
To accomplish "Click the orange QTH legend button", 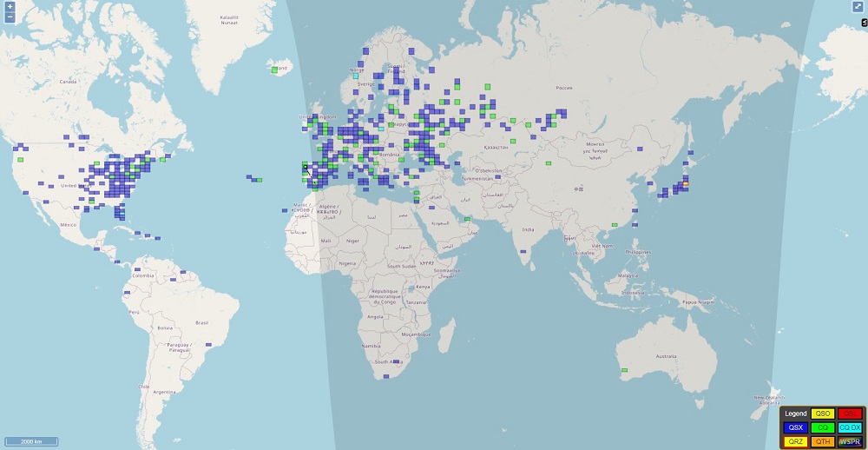I will click(823, 441).
